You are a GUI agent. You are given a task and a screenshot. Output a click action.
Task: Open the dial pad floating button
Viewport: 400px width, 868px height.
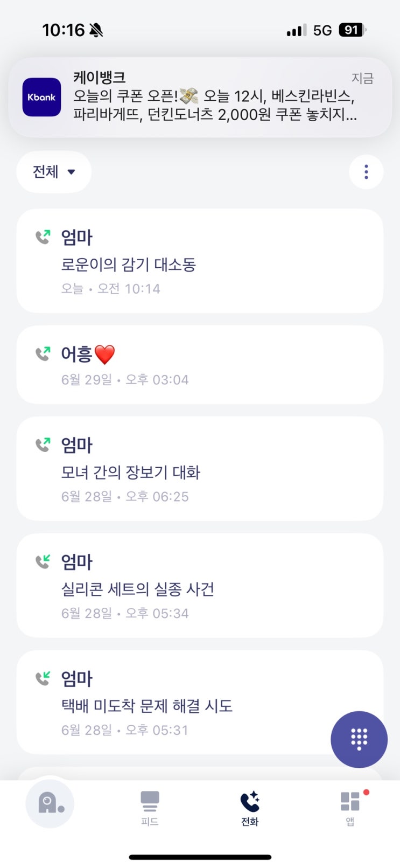click(x=359, y=739)
